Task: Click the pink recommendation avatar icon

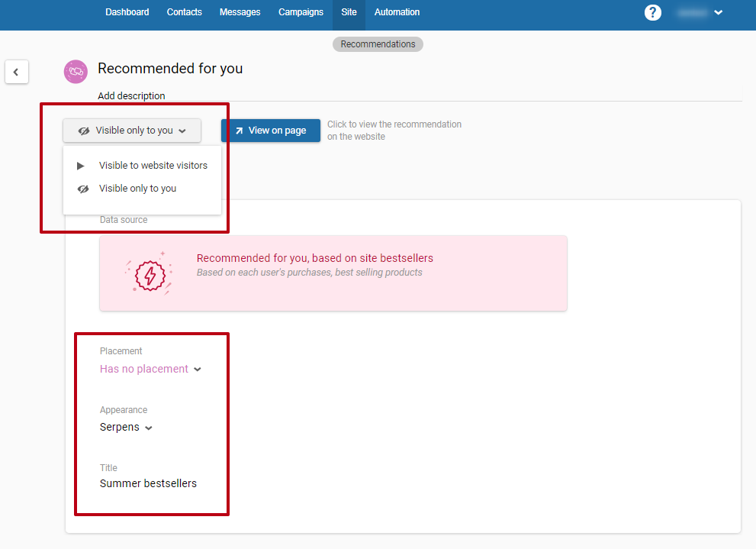Action: click(x=76, y=71)
